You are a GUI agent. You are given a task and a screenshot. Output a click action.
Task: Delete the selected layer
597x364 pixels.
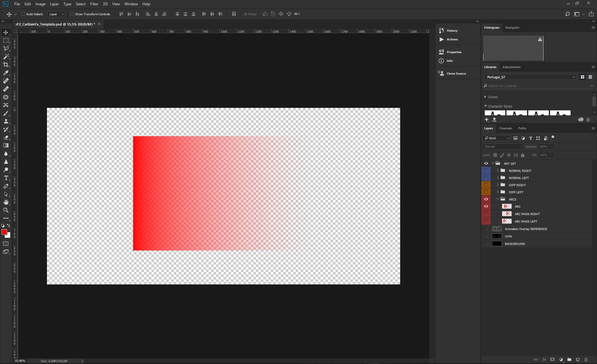[586, 360]
